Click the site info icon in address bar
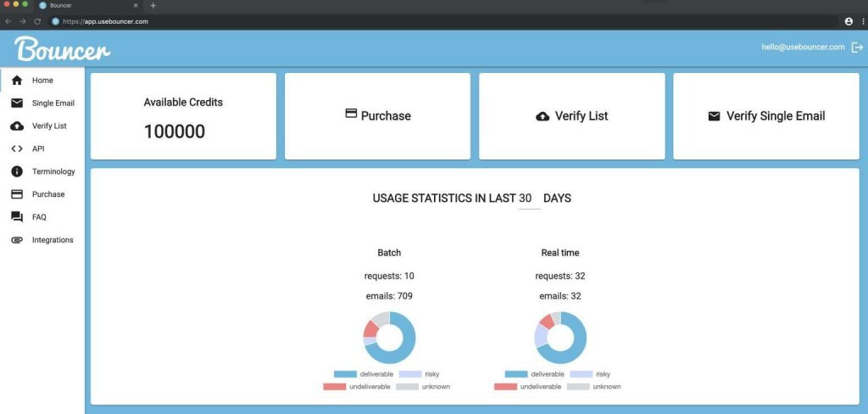Viewport: 868px width, 414px height. pos(55,21)
